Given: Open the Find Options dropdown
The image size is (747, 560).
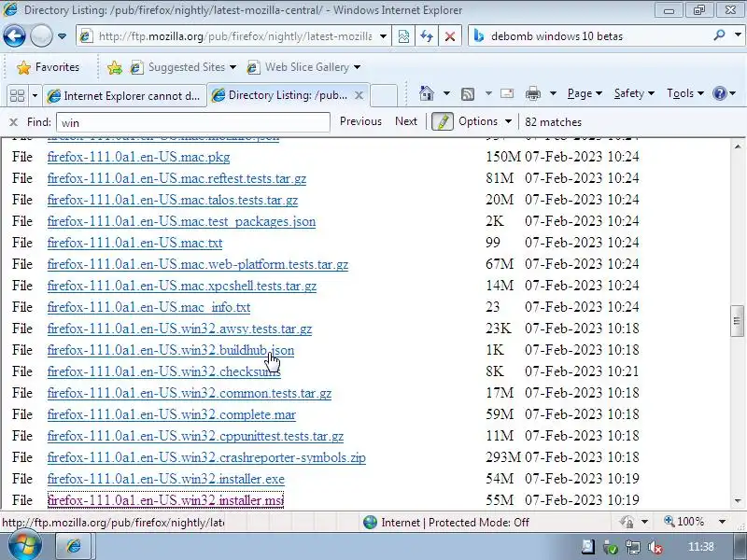Looking at the screenshot, I should pos(485,121).
